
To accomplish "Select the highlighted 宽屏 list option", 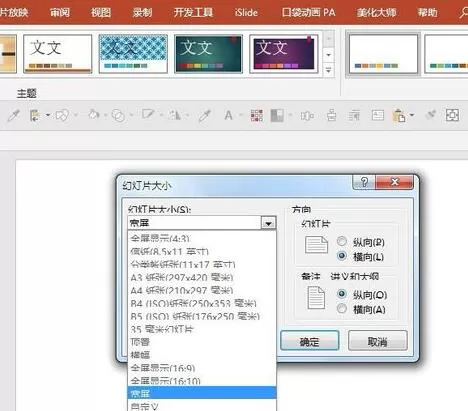I will click(x=202, y=393).
